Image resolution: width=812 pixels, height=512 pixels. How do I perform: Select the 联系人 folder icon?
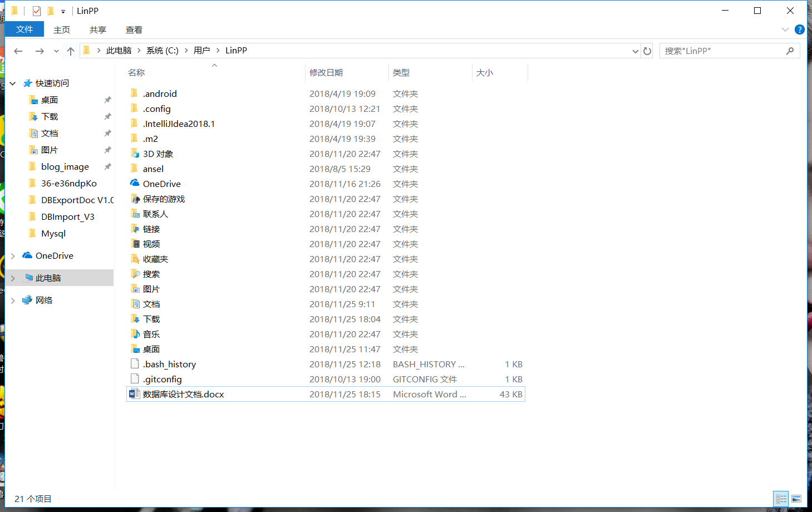[x=135, y=213]
